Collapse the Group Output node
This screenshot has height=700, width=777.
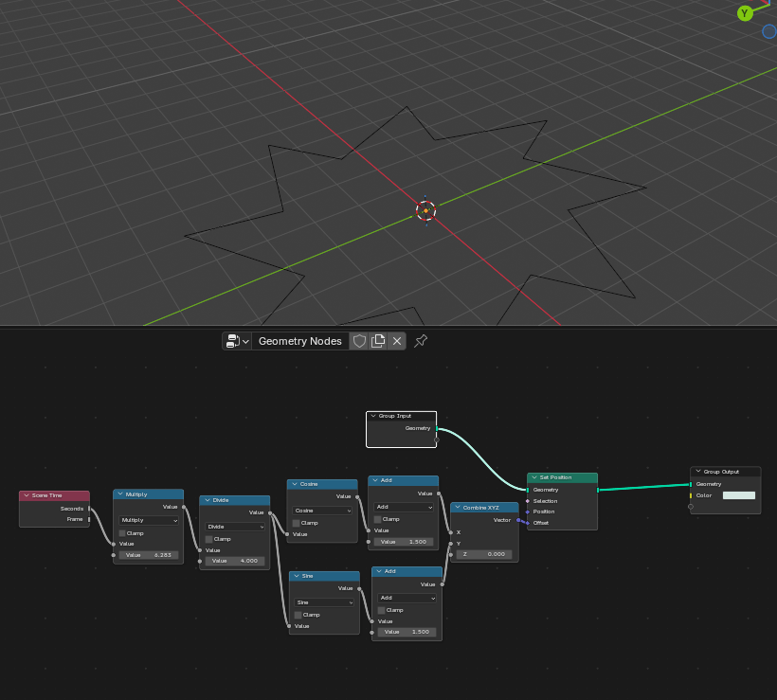click(x=698, y=471)
